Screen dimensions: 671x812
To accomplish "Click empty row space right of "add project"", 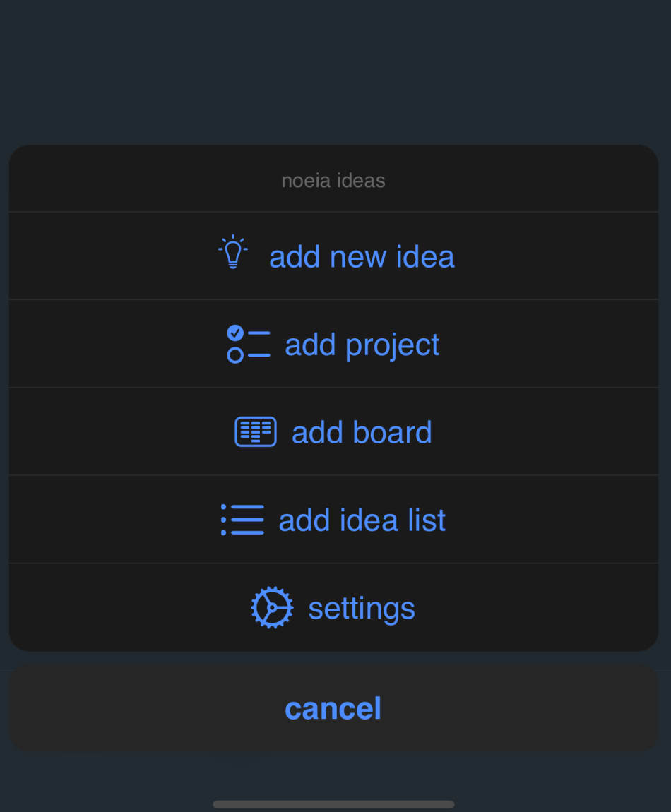I will [x=551, y=345].
